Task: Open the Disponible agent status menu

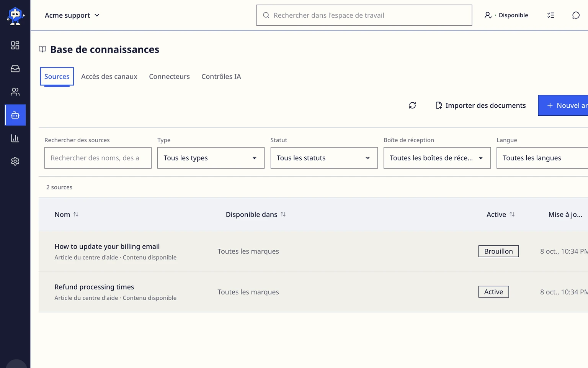Action: point(506,15)
